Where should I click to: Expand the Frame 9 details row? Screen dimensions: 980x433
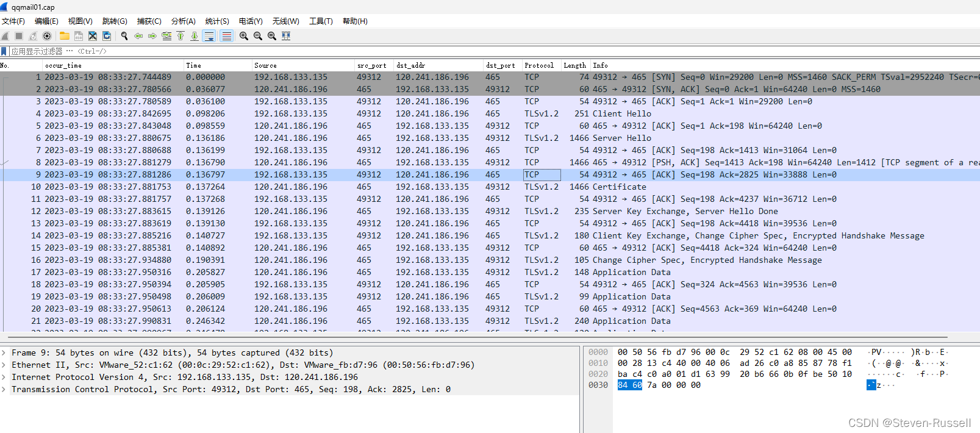4,352
